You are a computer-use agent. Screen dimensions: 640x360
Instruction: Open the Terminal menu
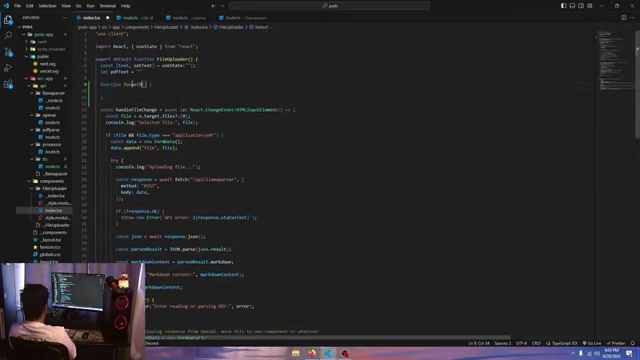(x=107, y=6)
